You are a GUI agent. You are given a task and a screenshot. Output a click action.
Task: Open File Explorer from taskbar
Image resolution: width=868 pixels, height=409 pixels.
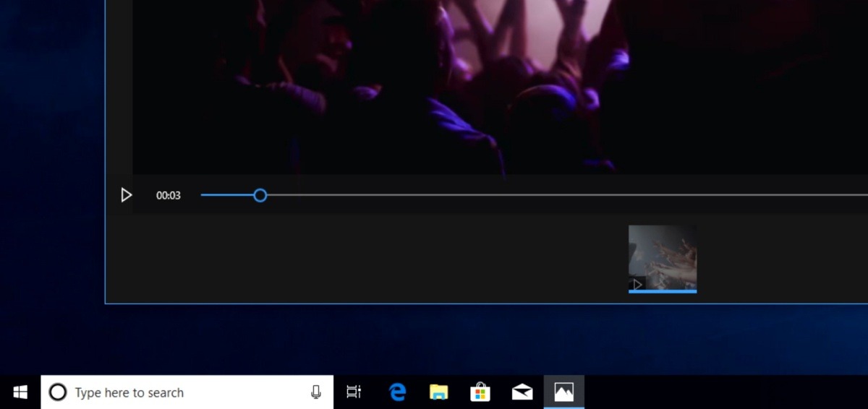click(438, 392)
